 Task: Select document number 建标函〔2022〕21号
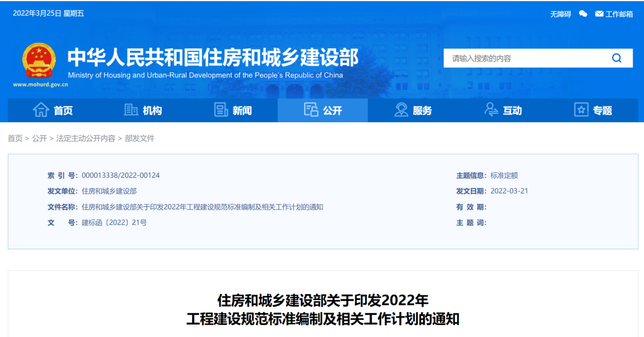[114, 222]
